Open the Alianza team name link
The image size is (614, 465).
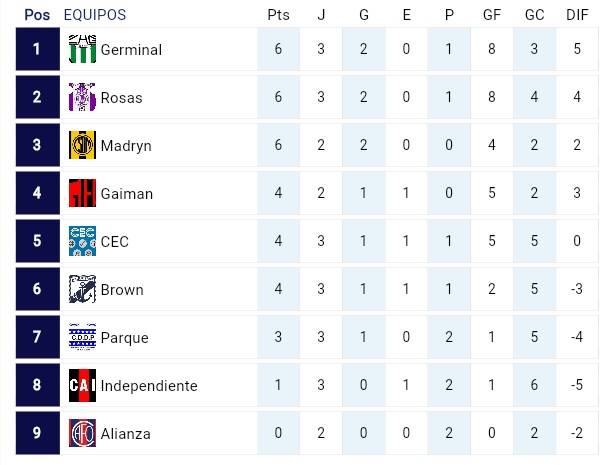[126, 434]
